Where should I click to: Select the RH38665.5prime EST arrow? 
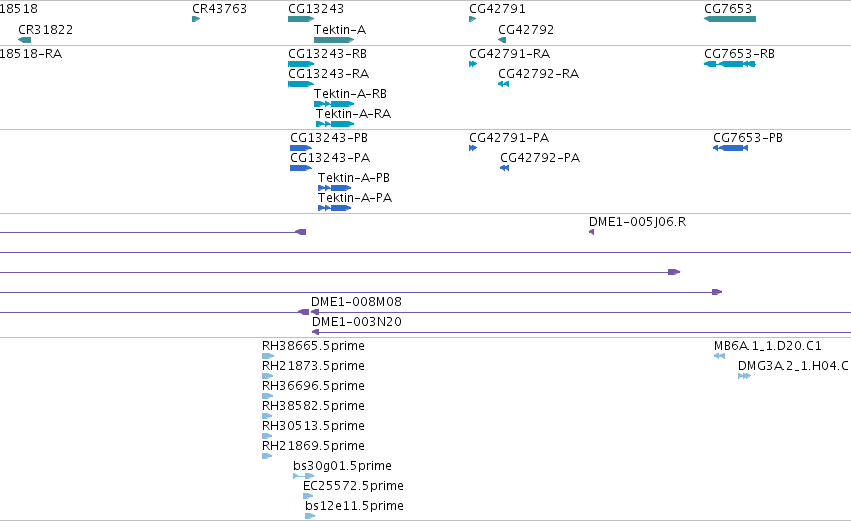pos(268,356)
